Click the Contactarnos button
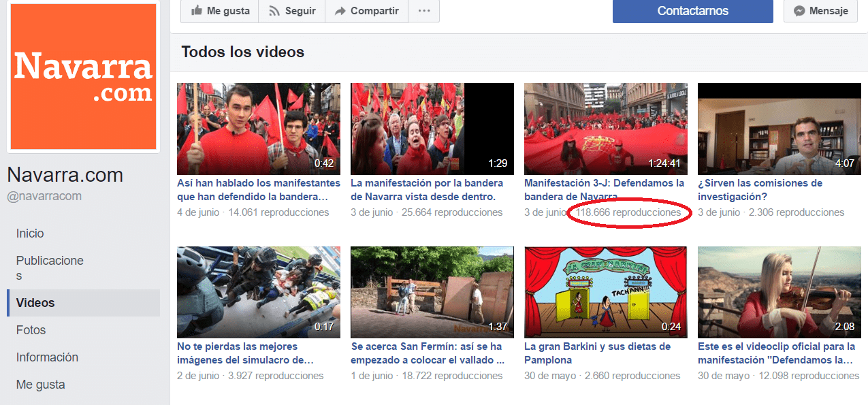 692,11
